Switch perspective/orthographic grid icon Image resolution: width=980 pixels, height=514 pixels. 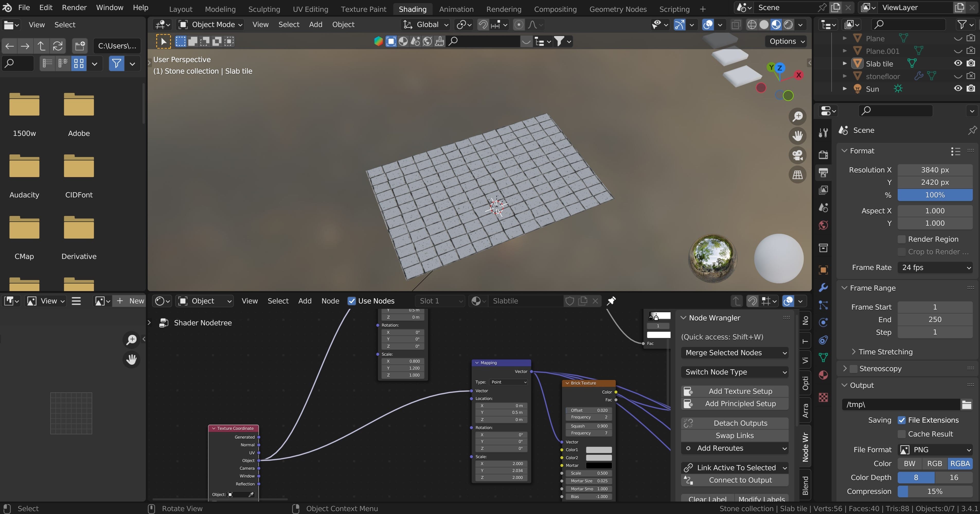click(x=797, y=175)
